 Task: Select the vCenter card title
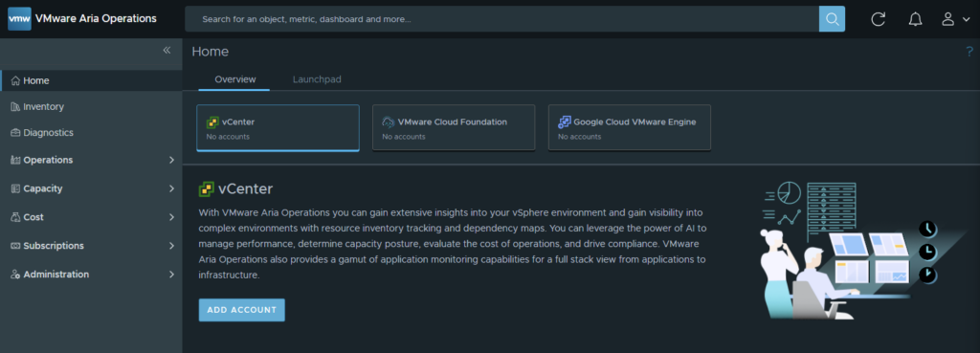pyautogui.click(x=238, y=122)
